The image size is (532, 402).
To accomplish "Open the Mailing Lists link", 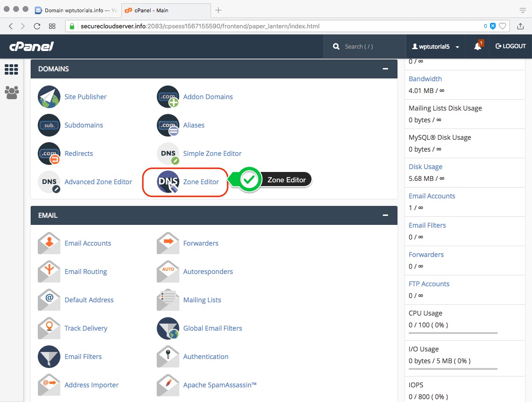I will coord(202,300).
